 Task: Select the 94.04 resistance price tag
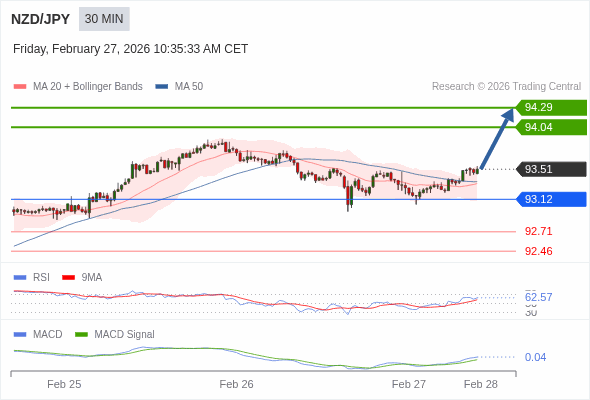pyautogui.click(x=551, y=127)
